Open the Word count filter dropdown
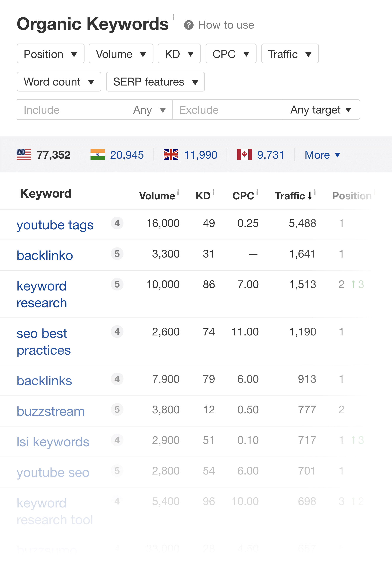392x566 pixels. [59, 82]
